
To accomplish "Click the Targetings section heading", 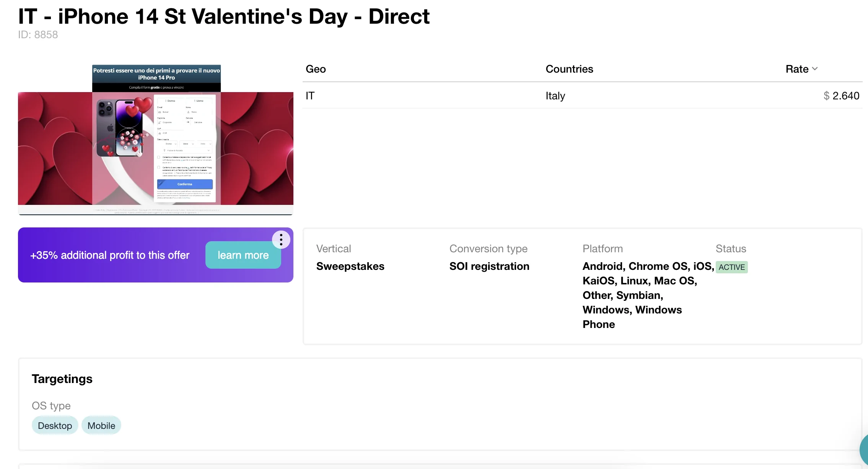I will tap(62, 379).
